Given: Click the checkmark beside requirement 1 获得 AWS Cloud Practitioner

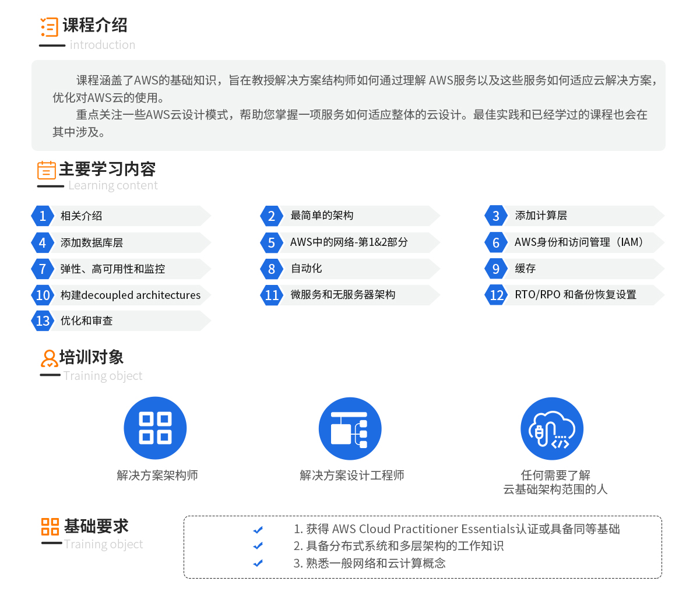Looking at the screenshot, I should click(x=258, y=530).
